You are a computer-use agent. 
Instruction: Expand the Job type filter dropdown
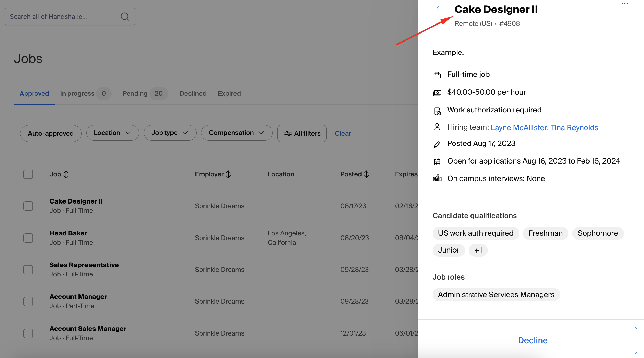[x=170, y=133]
